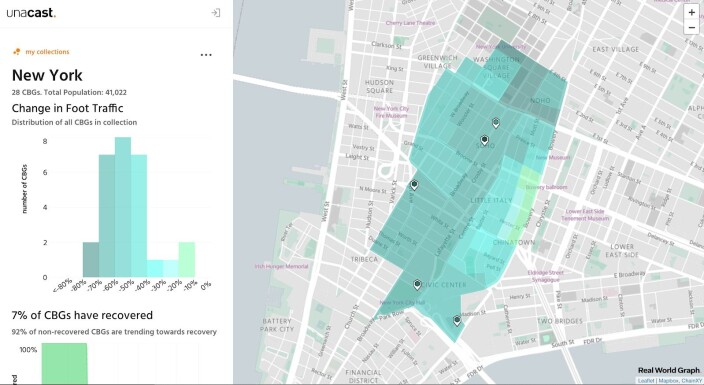
Task: Click the Greenwich Village map label
Action: tap(438, 62)
